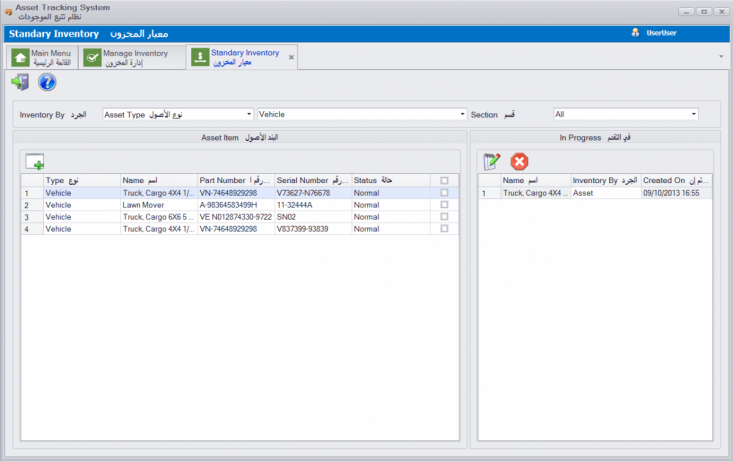Sort by the Serial Number column header
The image size is (733, 462).
point(310,180)
